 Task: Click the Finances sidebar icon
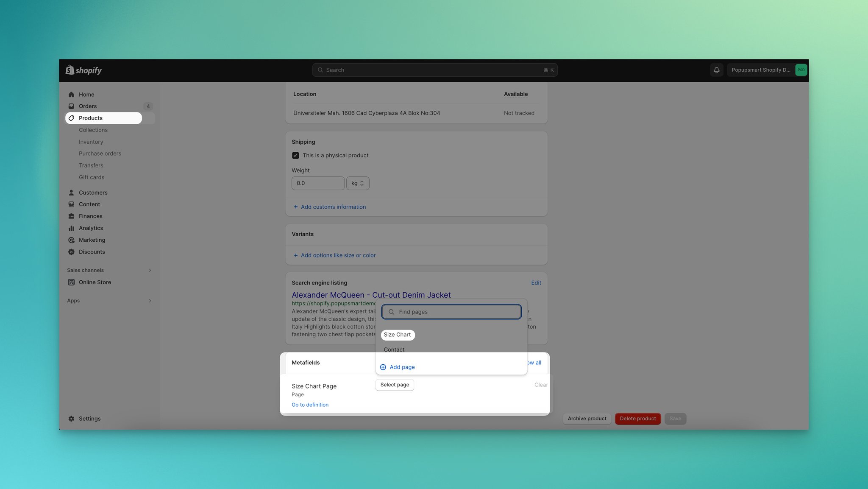click(71, 216)
